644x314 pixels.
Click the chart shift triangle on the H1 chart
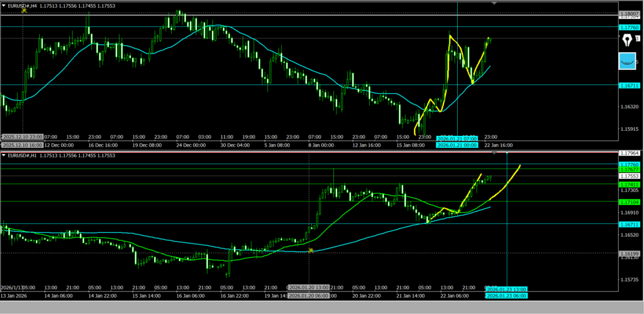494,153
